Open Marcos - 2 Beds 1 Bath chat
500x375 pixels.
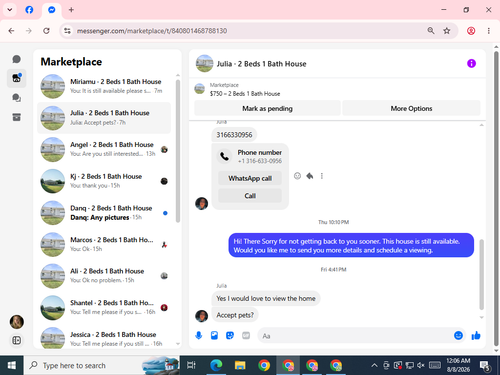tap(104, 244)
